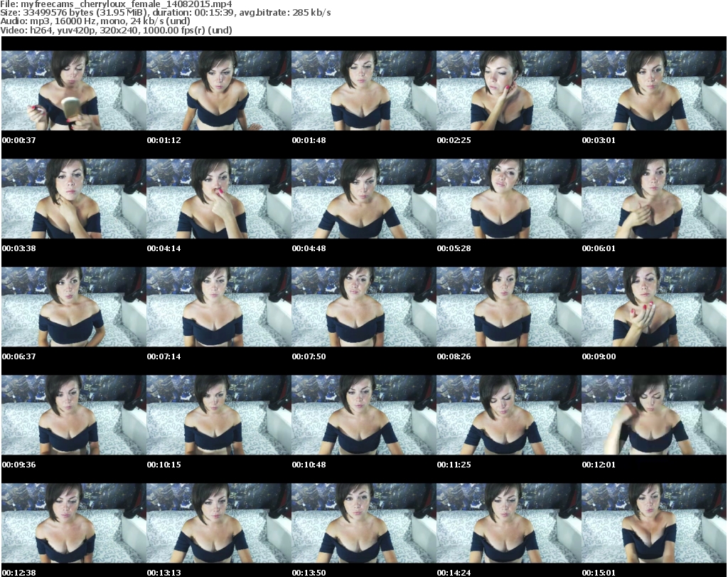Click the timestamp label '00:01:12'
Screen dimensions: 728x577
click(164, 140)
